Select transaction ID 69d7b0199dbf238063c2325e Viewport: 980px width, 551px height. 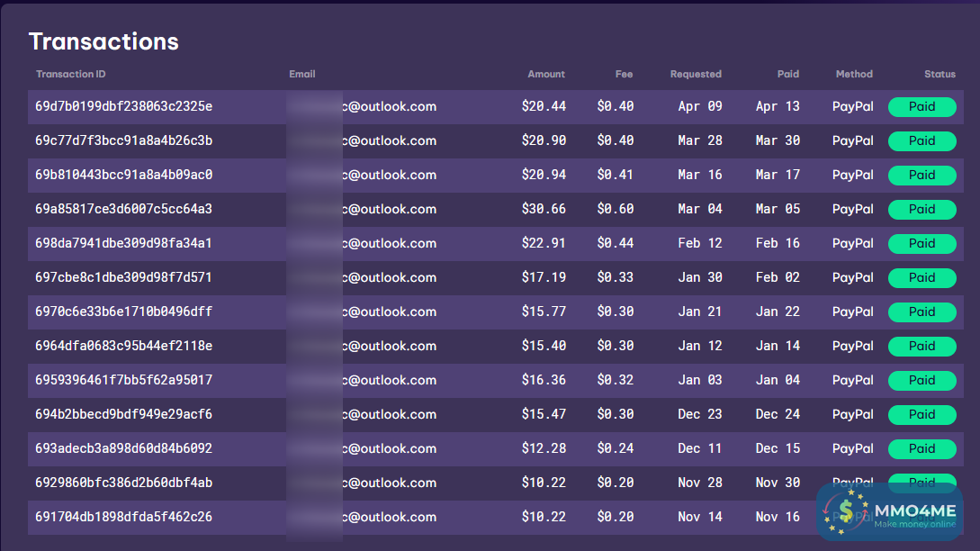point(124,106)
